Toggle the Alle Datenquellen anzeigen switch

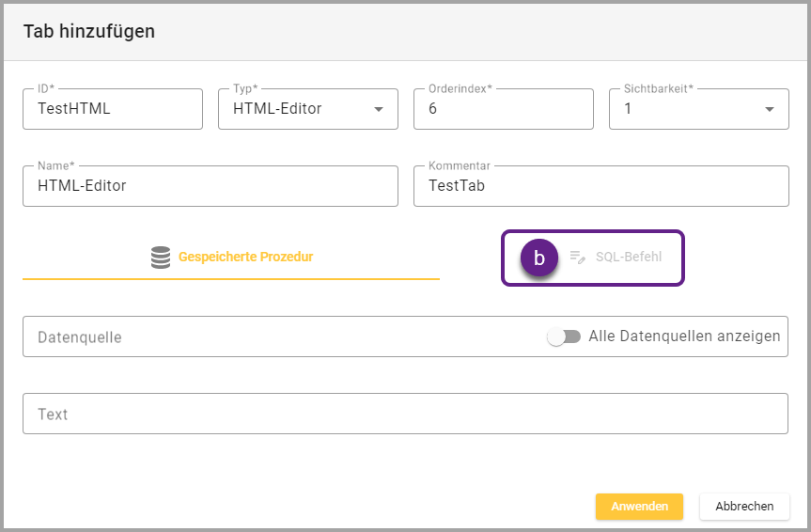[x=564, y=336]
